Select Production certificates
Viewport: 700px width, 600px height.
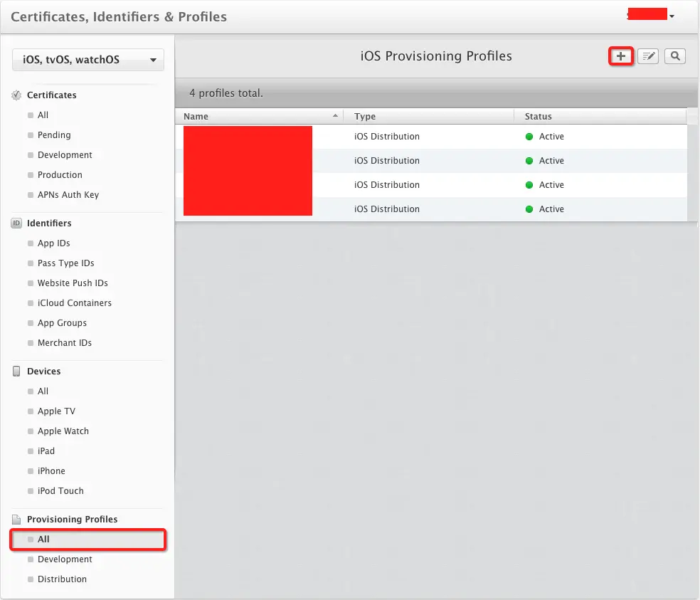coord(60,174)
